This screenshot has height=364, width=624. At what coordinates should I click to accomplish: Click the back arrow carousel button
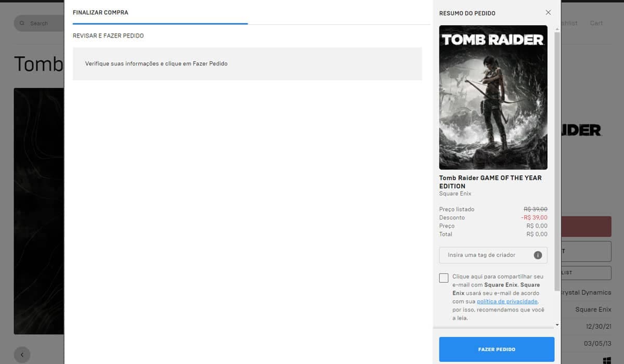22,355
